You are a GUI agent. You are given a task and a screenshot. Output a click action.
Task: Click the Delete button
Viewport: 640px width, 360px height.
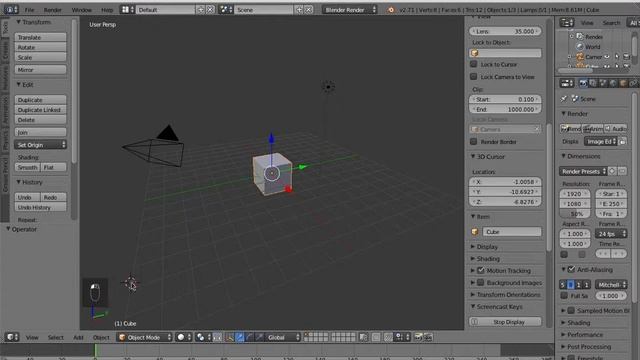pyautogui.click(x=40, y=120)
